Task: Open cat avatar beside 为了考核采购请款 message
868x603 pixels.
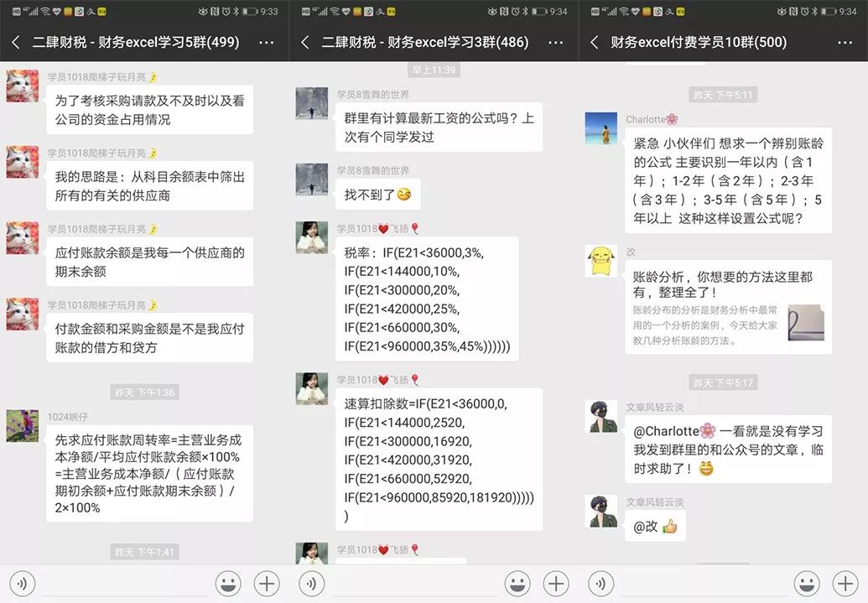Action: pyautogui.click(x=23, y=86)
